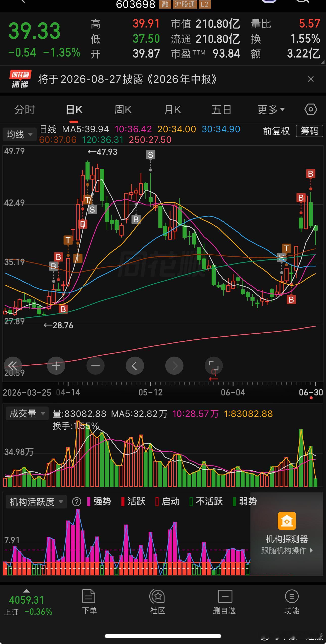Switch to 五日 five-day tab

[x=221, y=110]
